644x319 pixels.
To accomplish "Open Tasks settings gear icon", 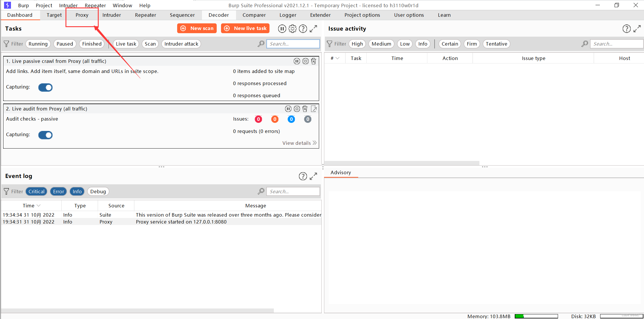I will (x=292, y=29).
